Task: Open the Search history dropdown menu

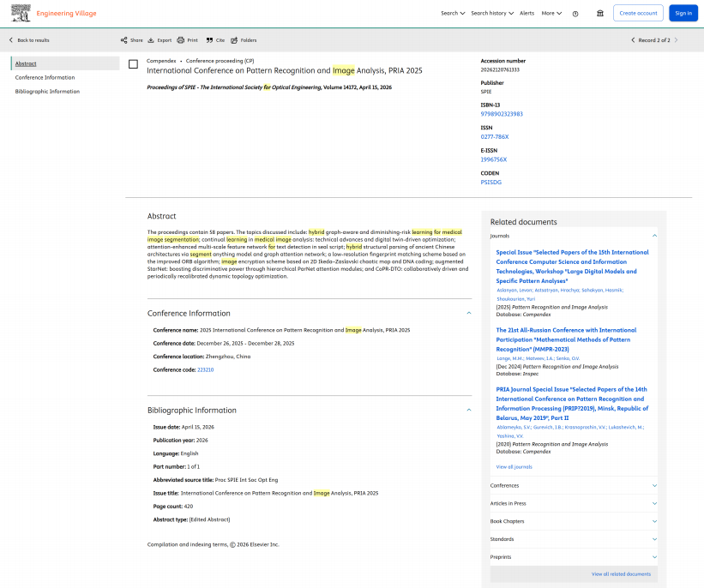Action: click(x=492, y=14)
